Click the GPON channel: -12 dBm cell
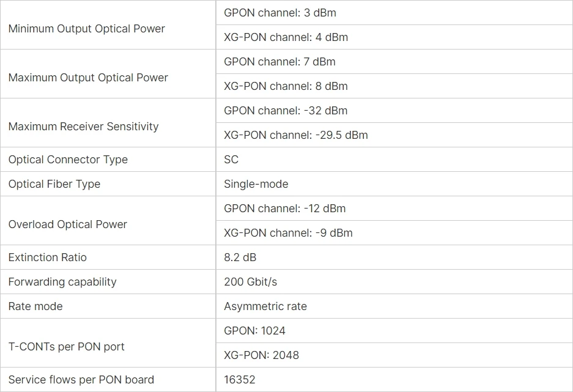573x392 pixels. click(x=285, y=209)
